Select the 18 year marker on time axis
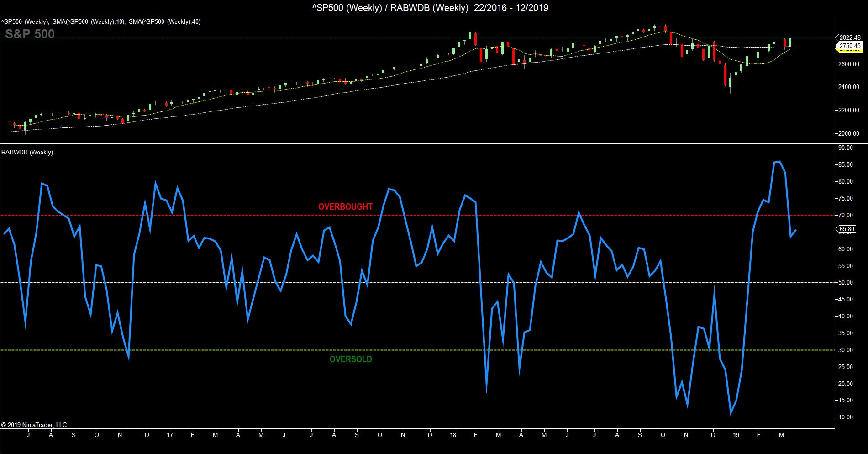Screen dimensions: 868x454 452,436
